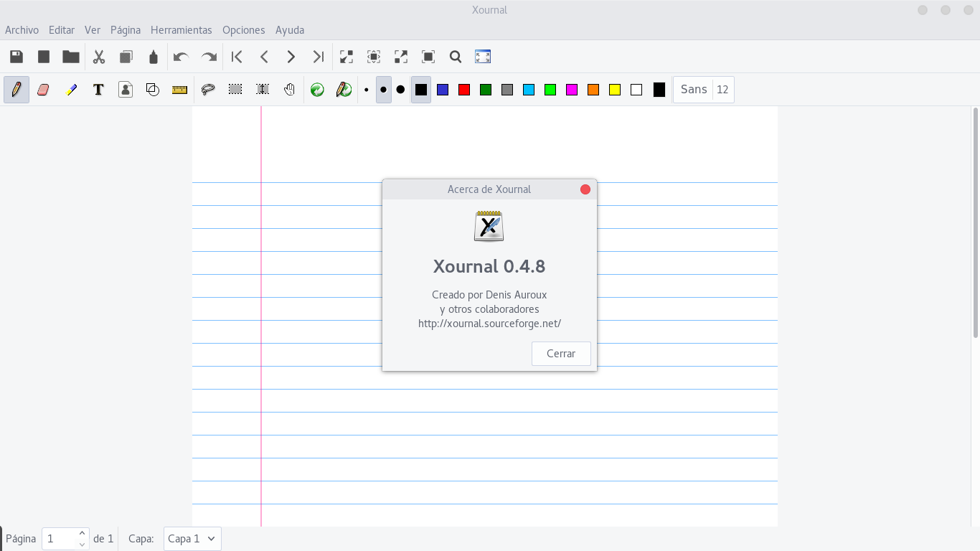The width and height of the screenshot is (980, 551).
Task: Toggle fullscreen mode icon
Action: tap(483, 57)
